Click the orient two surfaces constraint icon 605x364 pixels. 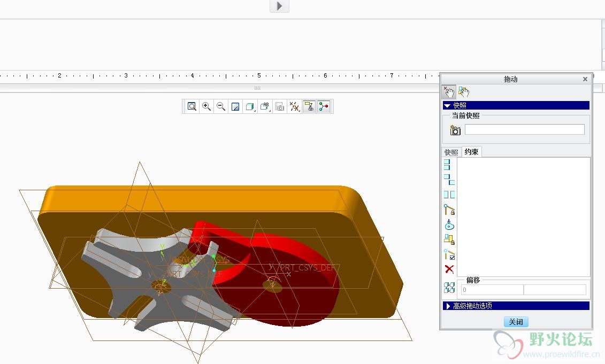click(449, 195)
